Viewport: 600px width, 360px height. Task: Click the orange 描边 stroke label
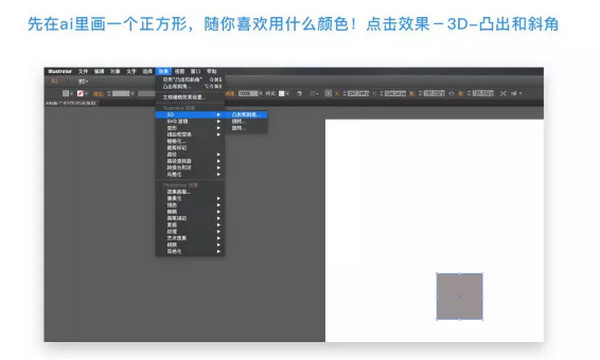[x=98, y=93]
